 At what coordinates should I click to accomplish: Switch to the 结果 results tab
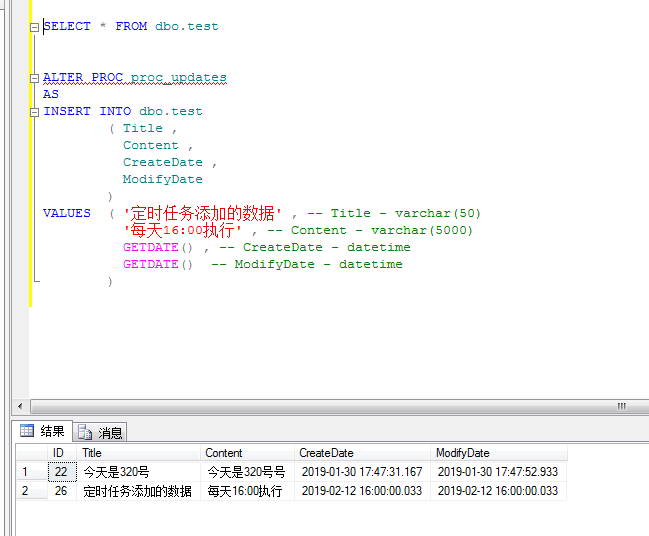tap(43, 431)
